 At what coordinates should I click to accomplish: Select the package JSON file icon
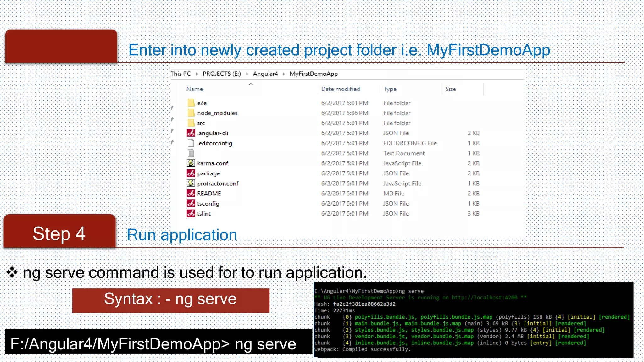pyautogui.click(x=191, y=173)
